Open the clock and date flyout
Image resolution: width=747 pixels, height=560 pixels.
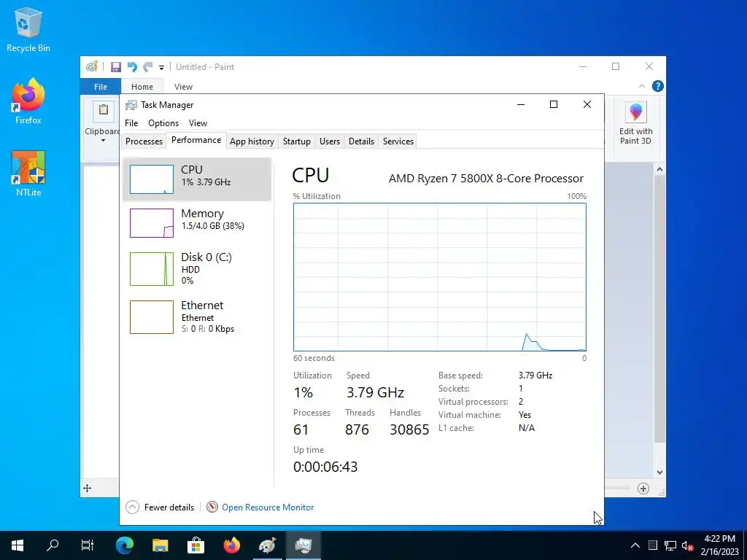pos(719,545)
